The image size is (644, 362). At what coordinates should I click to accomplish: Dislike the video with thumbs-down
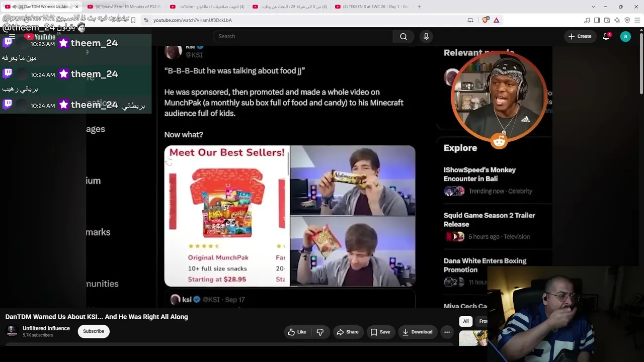coord(320,332)
